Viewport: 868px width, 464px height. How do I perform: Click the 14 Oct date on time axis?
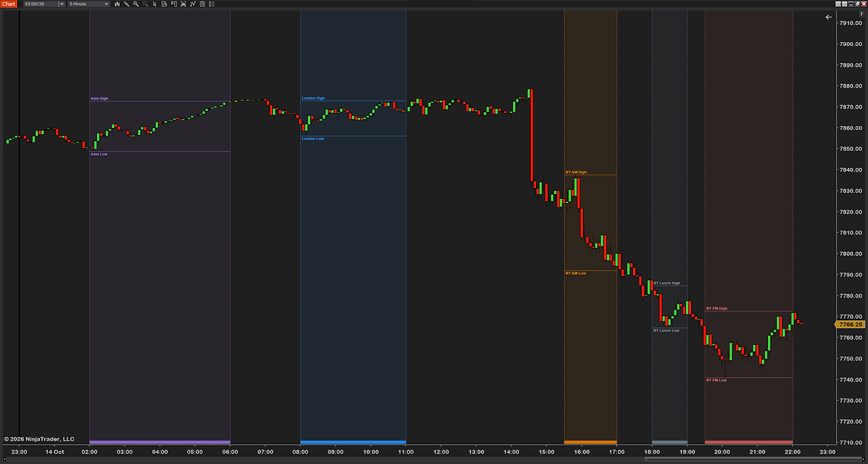point(54,452)
